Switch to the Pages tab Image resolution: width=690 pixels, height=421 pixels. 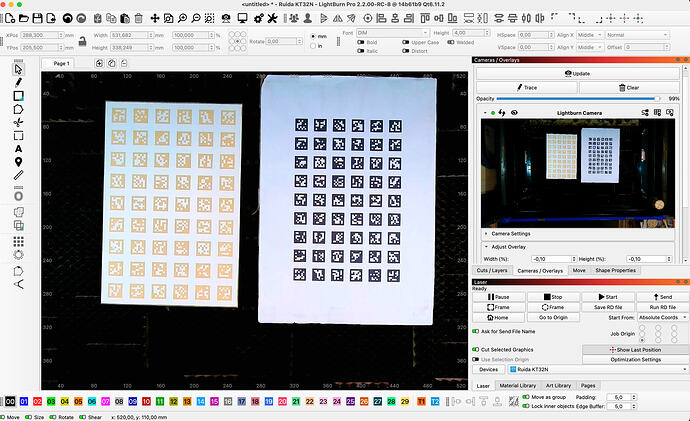click(x=588, y=385)
